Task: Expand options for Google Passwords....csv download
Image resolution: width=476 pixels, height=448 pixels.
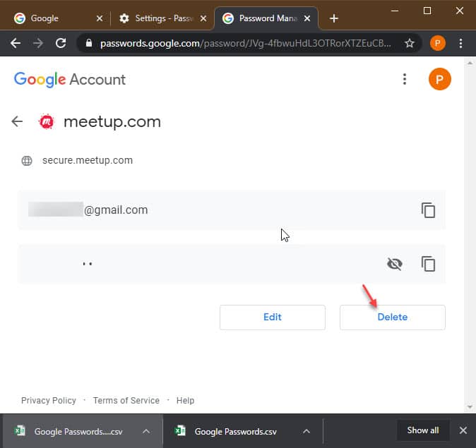Action: 146,431
